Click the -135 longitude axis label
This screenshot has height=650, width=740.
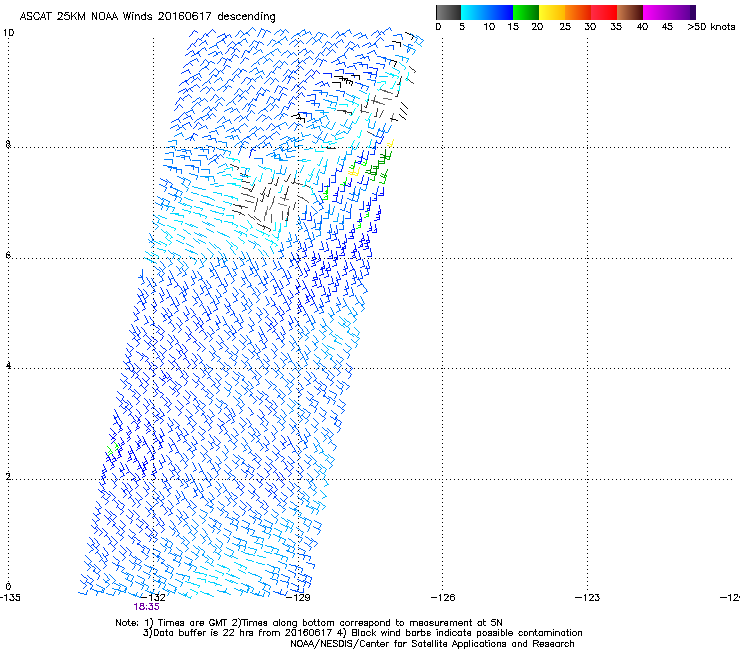10,598
